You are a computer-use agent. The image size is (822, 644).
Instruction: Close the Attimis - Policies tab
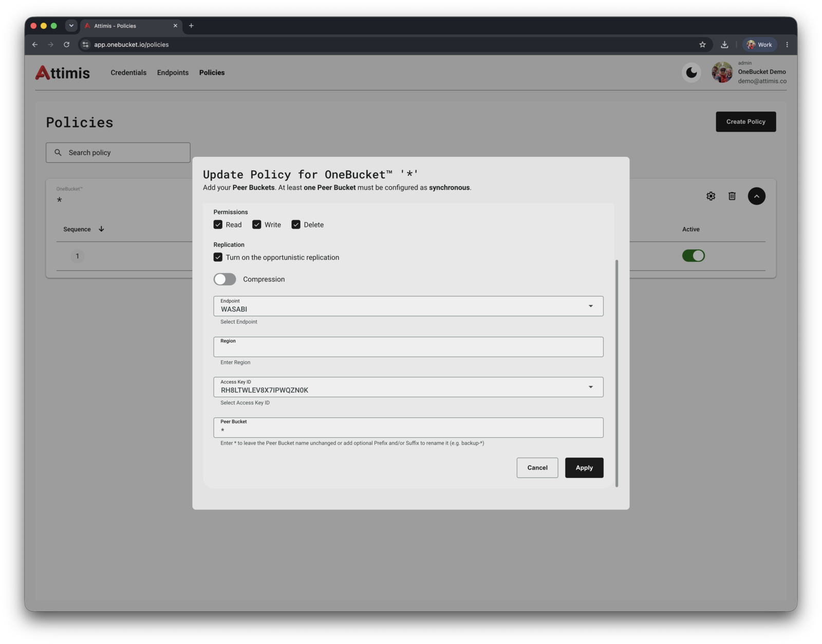tap(175, 26)
